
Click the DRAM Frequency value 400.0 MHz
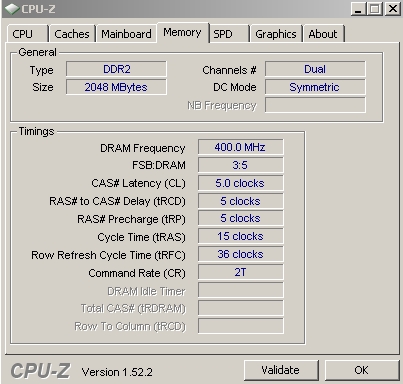point(240,147)
